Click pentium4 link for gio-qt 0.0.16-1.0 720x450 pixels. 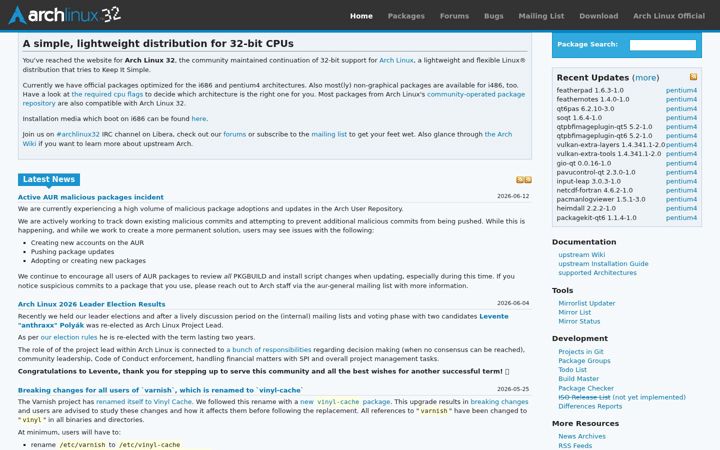coord(681,163)
